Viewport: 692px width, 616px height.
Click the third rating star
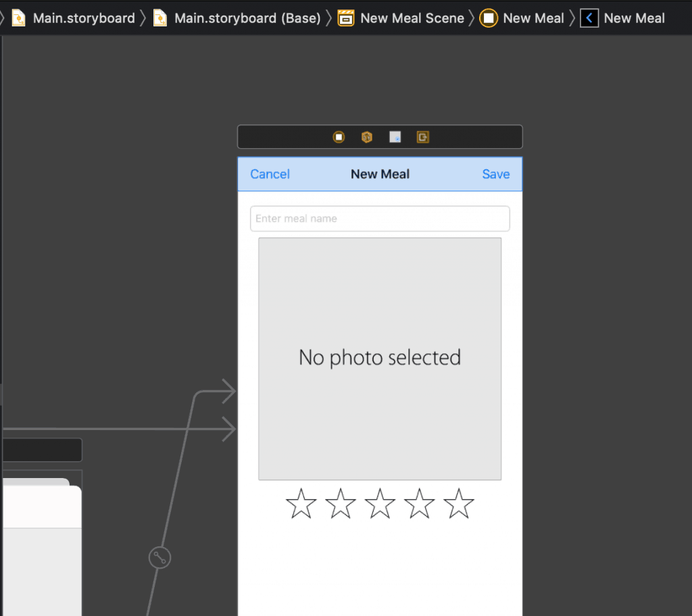(380, 503)
